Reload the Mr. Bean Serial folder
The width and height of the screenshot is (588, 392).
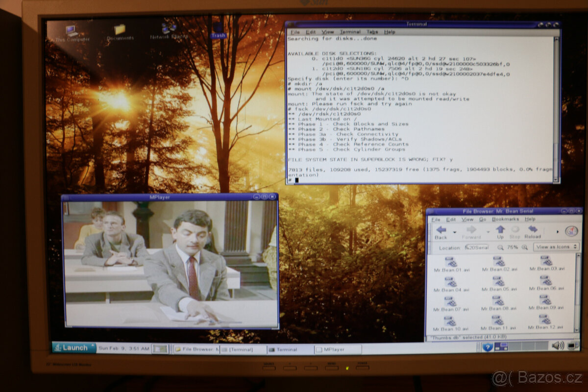(533, 231)
